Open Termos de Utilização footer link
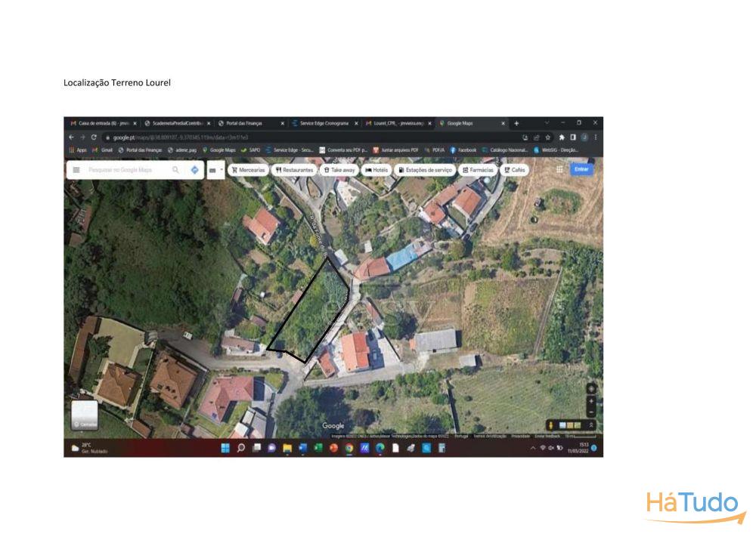 489,437
